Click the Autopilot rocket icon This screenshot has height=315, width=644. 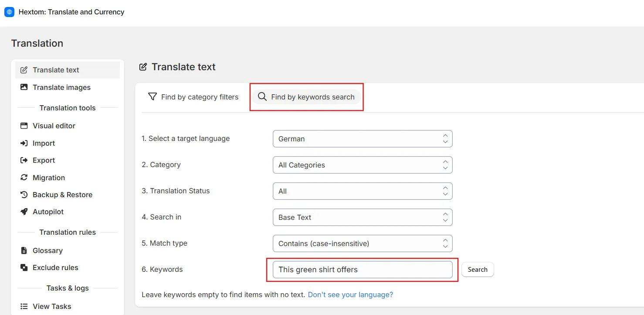24,212
